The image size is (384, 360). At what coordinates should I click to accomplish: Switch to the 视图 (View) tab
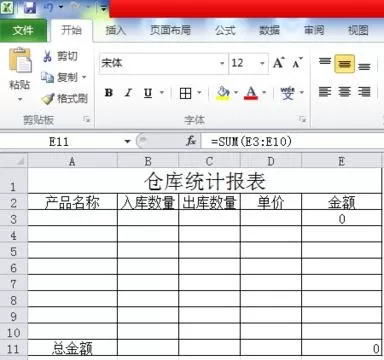[358, 30]
